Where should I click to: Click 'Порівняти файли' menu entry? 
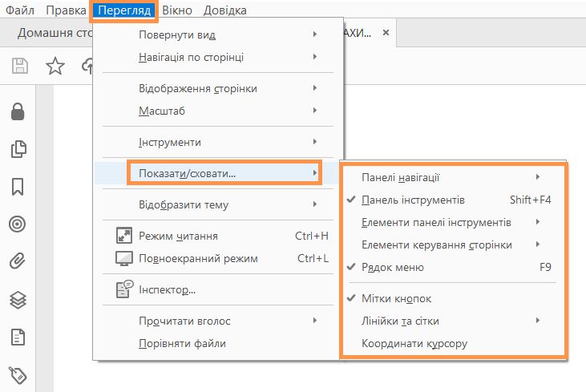pos(182,343)
